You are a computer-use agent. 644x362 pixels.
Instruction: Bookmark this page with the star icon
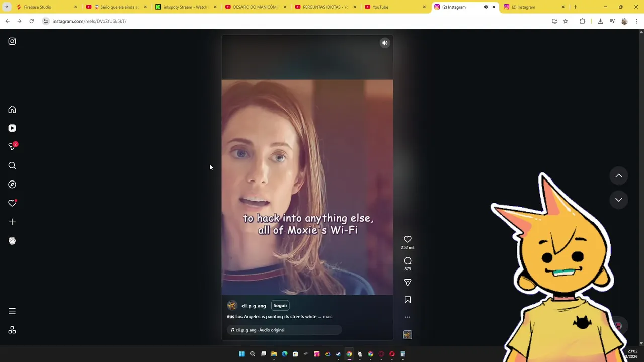point(566,21)
